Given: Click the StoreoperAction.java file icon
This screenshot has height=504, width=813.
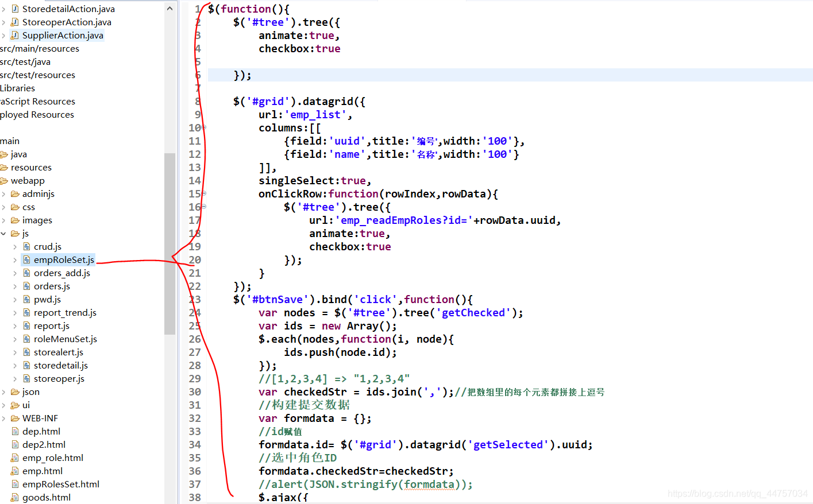Looking at the screenshot, I should click(x=14, y=22).
